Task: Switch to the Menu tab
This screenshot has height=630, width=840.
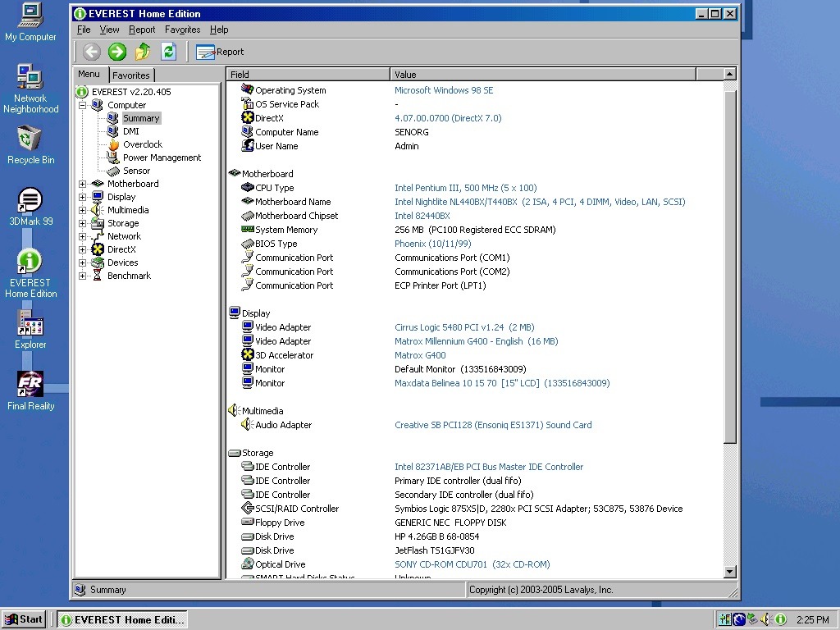Action: point(89,74)
